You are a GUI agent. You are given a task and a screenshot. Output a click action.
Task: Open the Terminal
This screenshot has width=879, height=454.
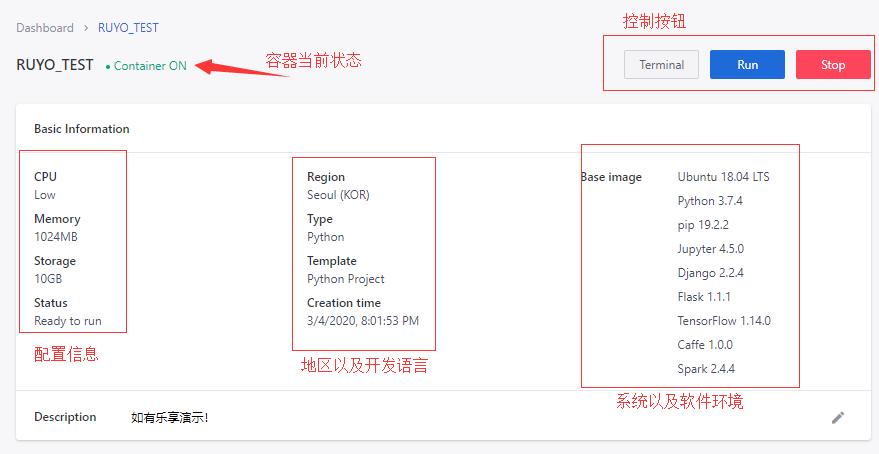(661, 65)
